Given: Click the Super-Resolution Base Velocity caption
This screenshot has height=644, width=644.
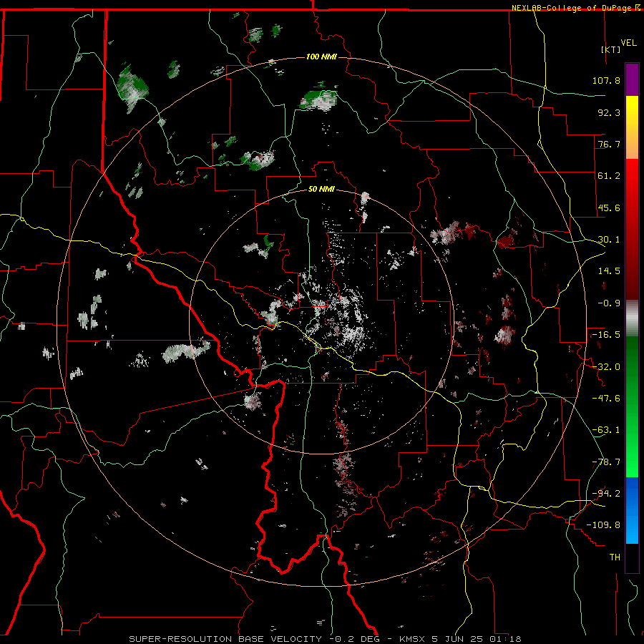Looking at the screenshot, I should [x=326, y=639].
